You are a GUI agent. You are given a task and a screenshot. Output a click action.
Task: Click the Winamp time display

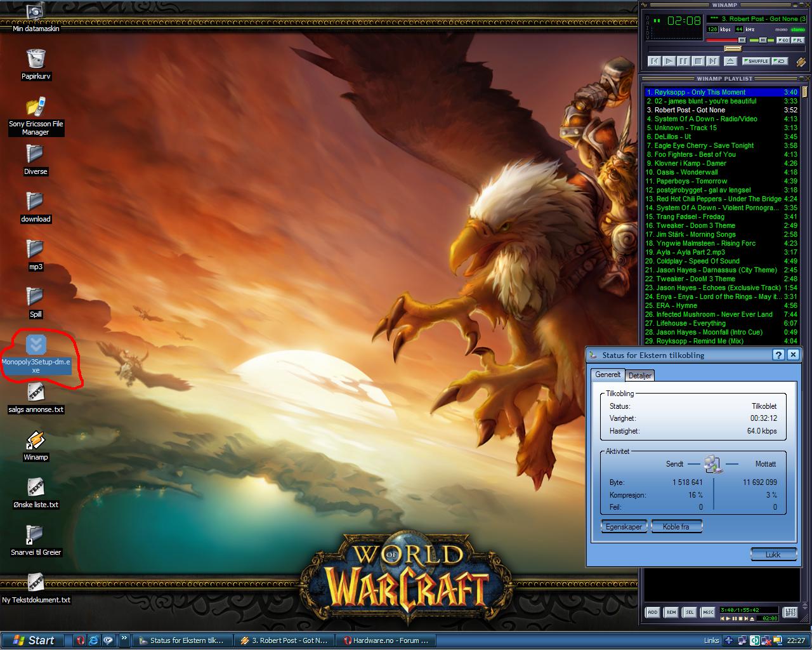(x=684, y=20)
